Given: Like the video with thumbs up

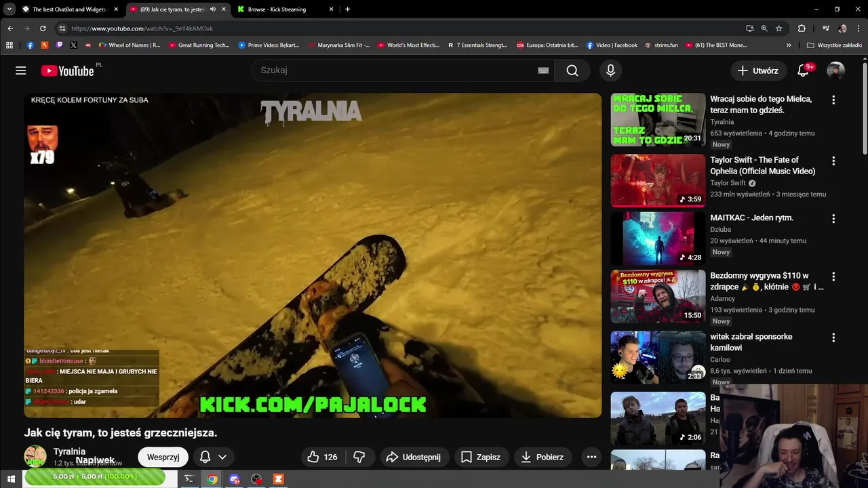Looking at the screenshot, I should pos(322,457).
